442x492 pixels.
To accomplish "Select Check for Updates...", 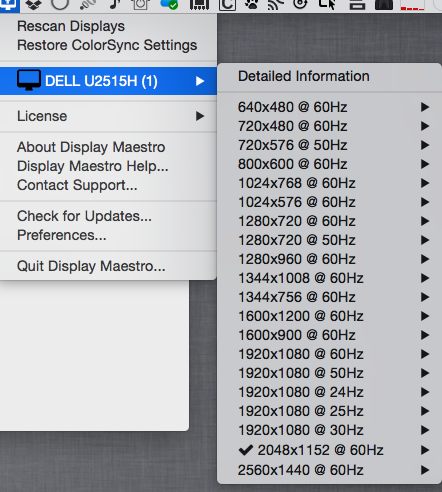I will tap(108, 216).
